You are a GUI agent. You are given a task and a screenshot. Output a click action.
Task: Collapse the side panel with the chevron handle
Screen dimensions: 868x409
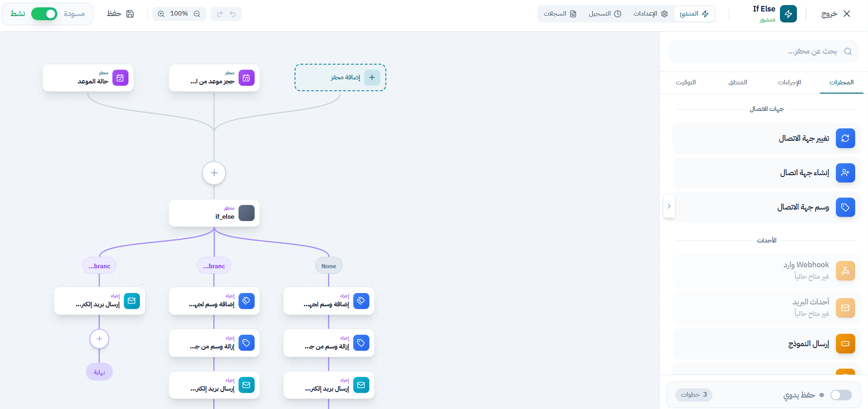click(669, 206)
